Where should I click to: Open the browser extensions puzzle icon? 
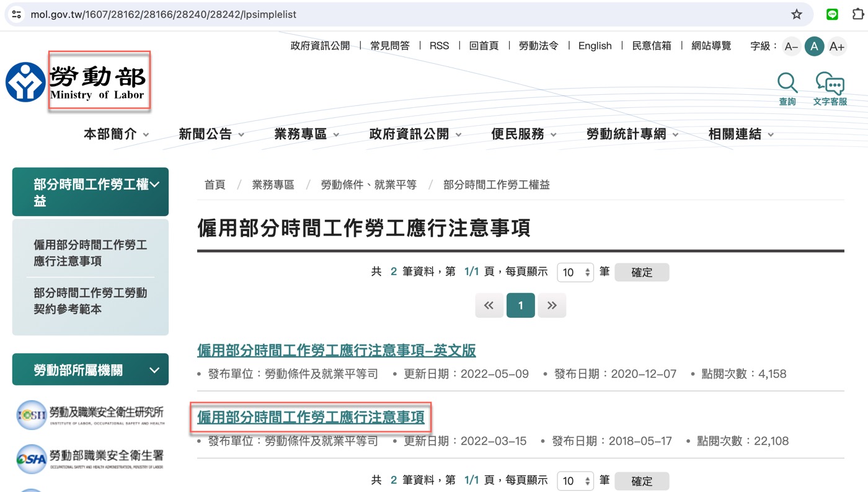click(x=858, y=14)
